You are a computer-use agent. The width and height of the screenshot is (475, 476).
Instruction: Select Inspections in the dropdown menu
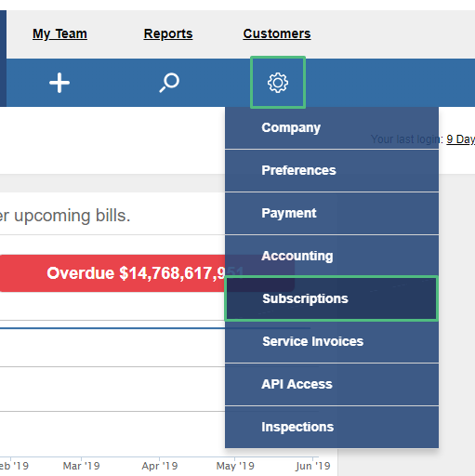(x=332, y=427)
